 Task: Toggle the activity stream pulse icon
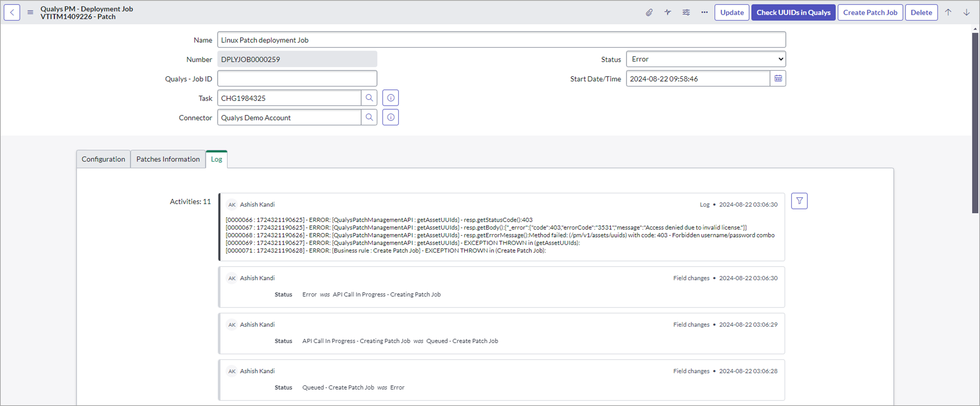pyautogui.click(x=668, y=12)
